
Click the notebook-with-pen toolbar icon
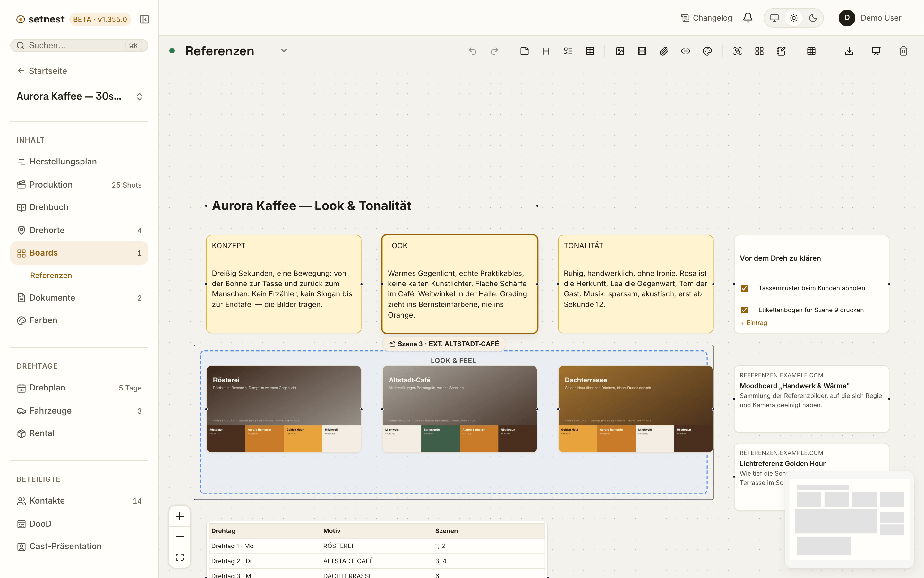[x=781, y=51]
